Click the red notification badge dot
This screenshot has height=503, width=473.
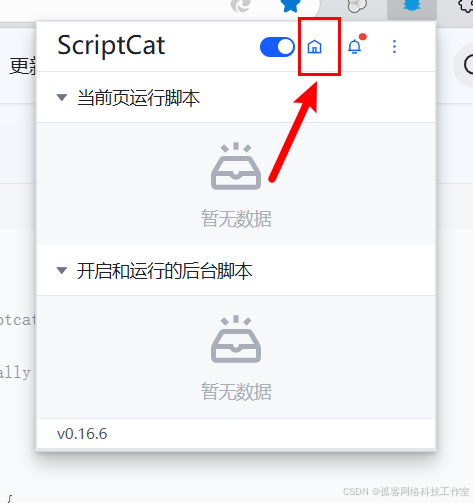point(363,37)
